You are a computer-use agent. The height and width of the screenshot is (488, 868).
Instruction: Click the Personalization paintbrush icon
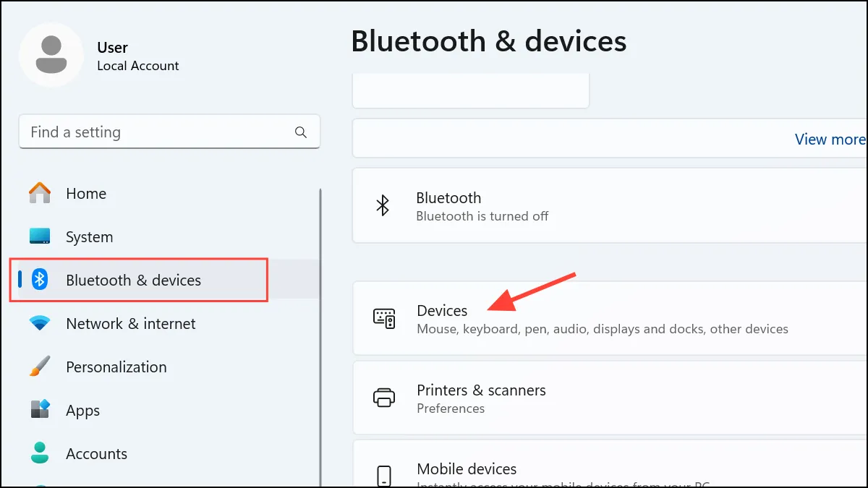(x=40, y=366)
